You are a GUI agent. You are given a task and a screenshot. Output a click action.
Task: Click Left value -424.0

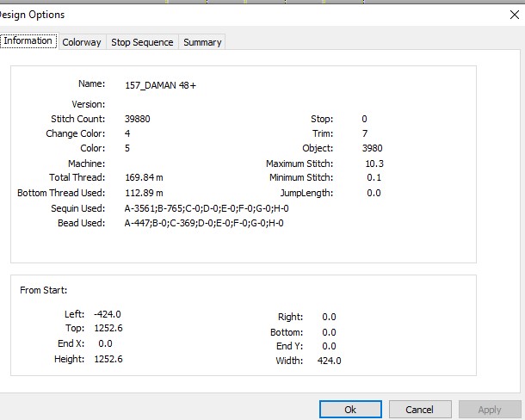click(x=108, y=314)
